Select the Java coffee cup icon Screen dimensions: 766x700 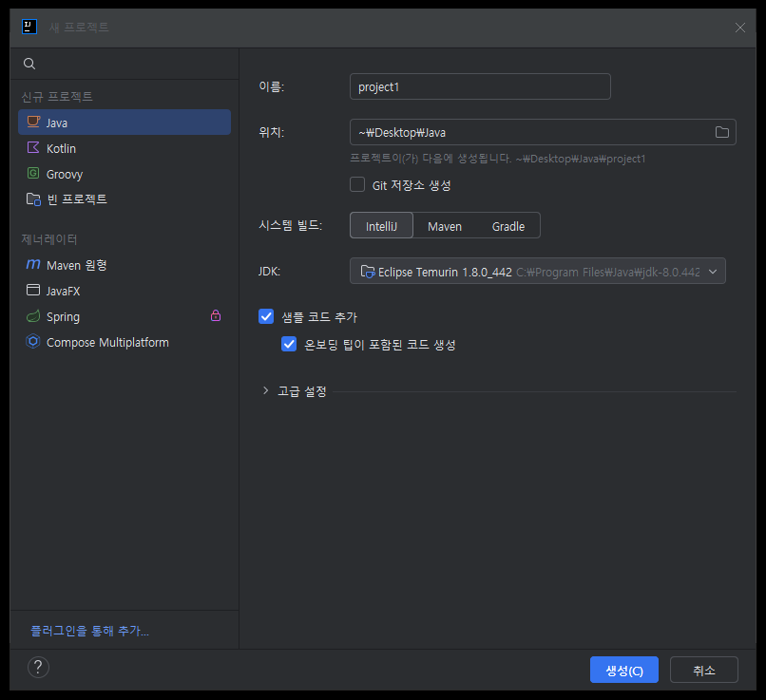[33, 122]
